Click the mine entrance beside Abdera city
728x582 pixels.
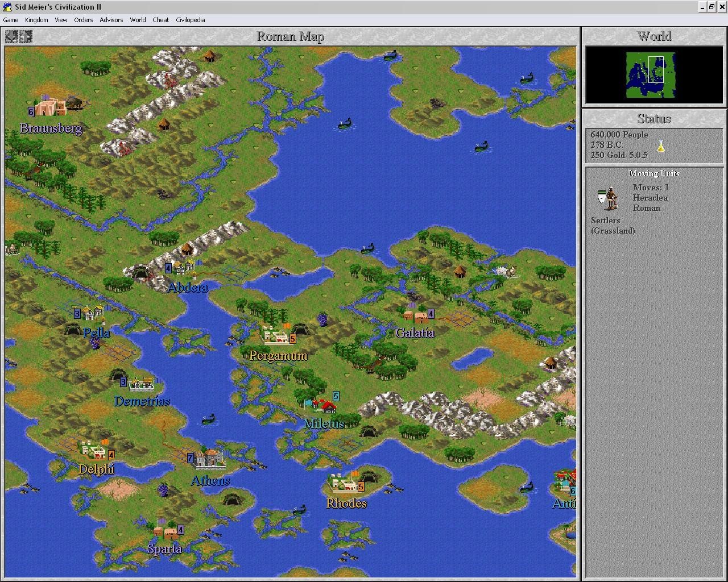pyautogui.click(x=140, y=273)
